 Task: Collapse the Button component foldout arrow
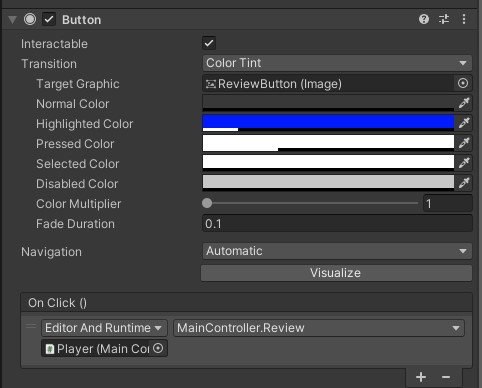pos(13,20)
